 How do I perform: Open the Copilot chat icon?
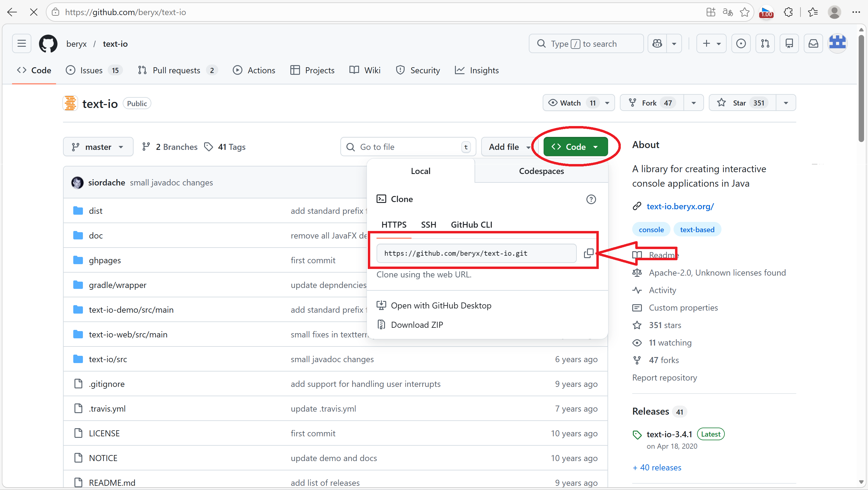pyautogui.click(x=657, y=44)
